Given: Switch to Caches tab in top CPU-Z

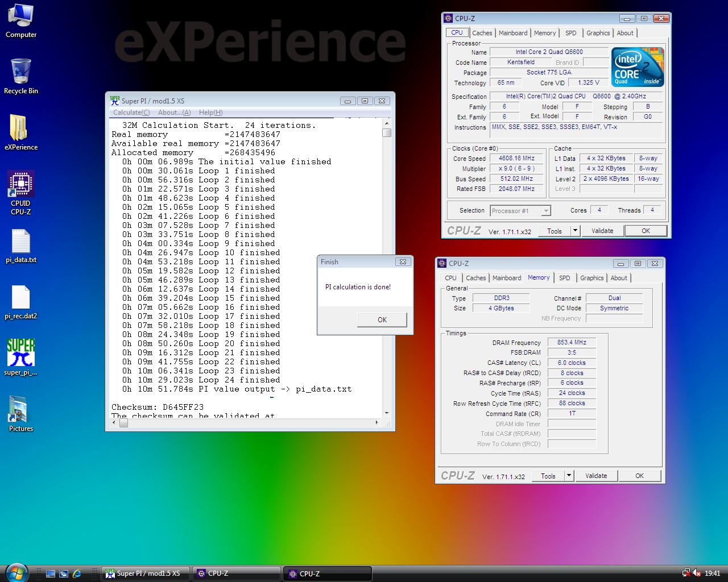Looking at the screenshot, I should point(482,33).
